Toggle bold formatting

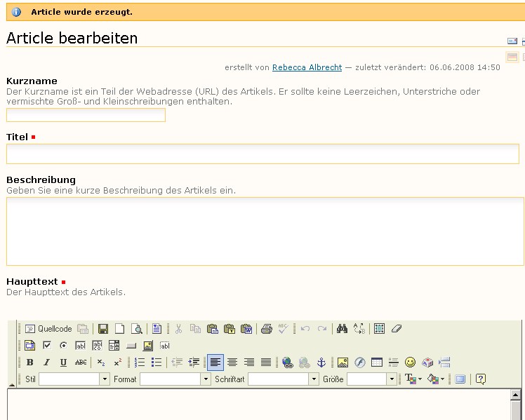[x=29, y=363]
